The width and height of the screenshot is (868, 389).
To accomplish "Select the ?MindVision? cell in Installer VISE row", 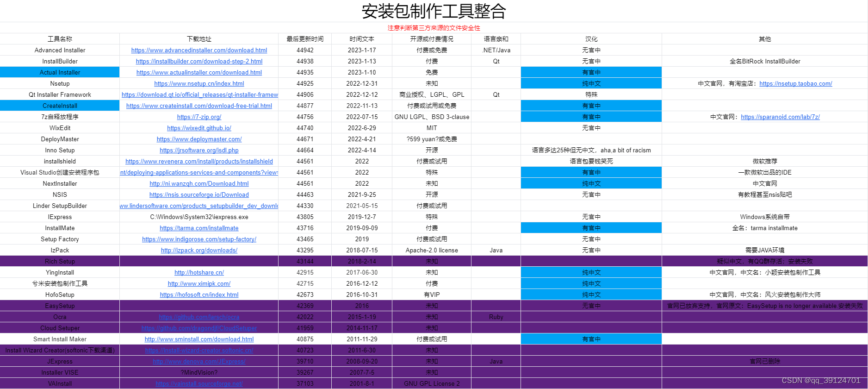I will coord(199,372).
